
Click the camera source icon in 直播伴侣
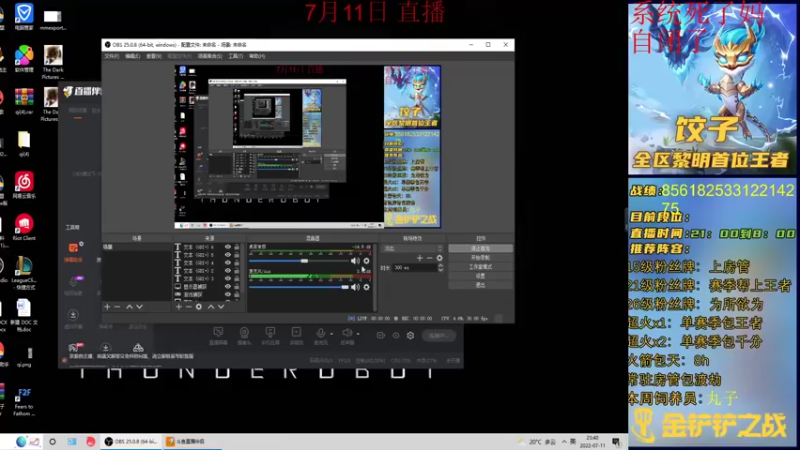tap(244, 333)
